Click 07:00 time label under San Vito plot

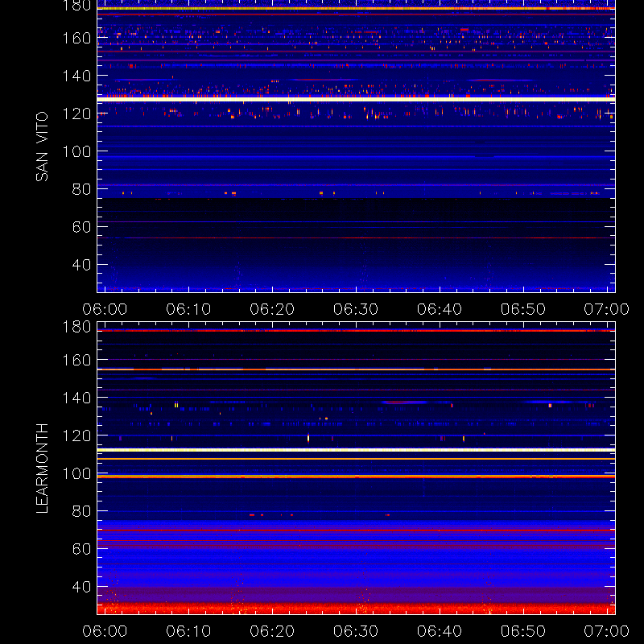607,309
